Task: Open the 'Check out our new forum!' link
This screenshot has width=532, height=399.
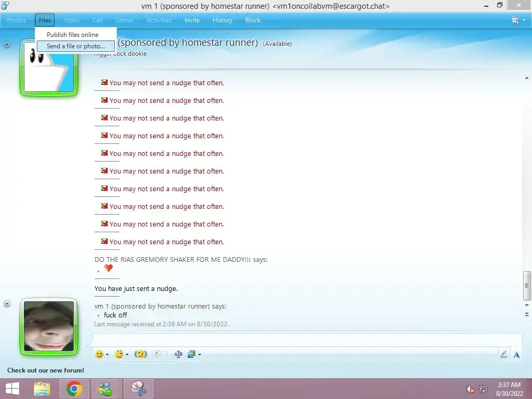Action: point(46,370)
